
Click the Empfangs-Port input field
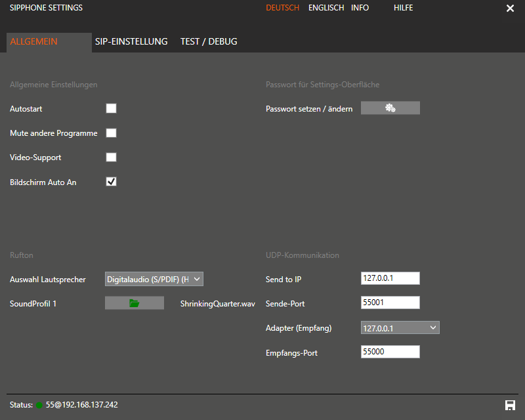pos(390,352)
